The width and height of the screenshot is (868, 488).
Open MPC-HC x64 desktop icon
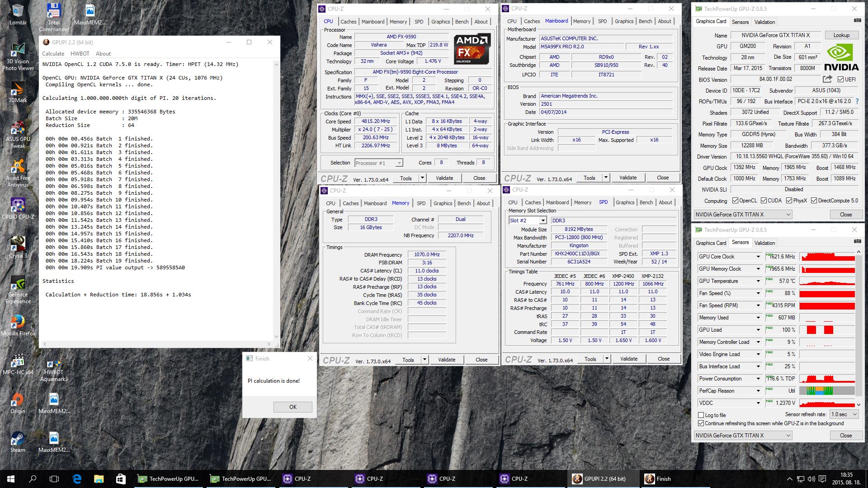tap(18, 364)
